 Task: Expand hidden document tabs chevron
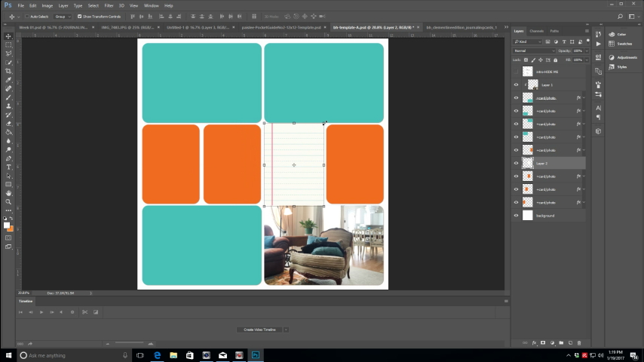[x=506, y=27]
